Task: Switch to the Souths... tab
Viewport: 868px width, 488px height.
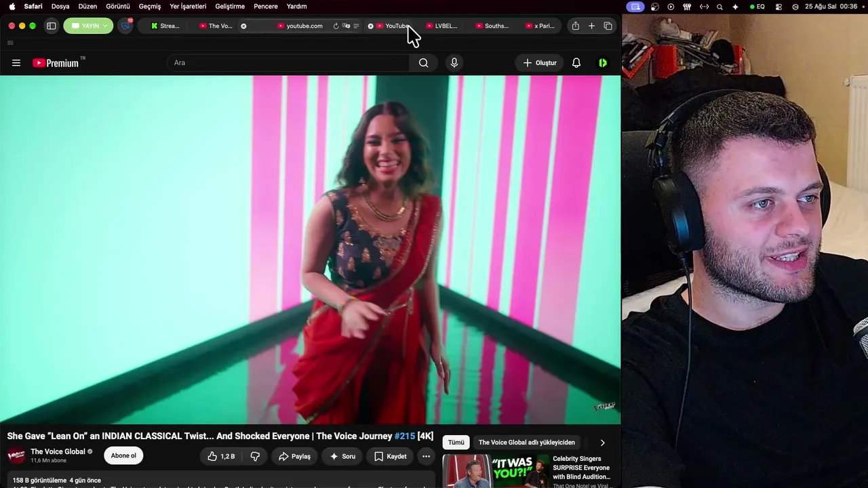Action: click(x=492, y=26)
